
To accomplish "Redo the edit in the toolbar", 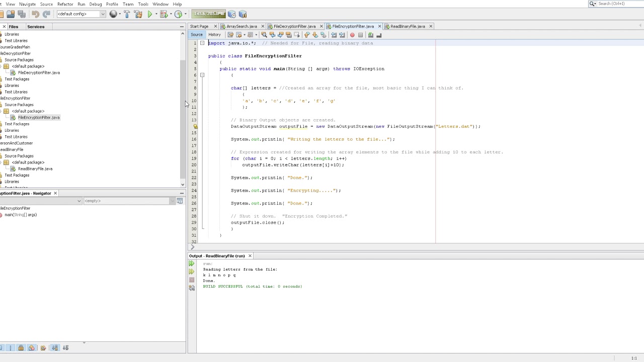I will pyautogui.click(x=46, y=14).
